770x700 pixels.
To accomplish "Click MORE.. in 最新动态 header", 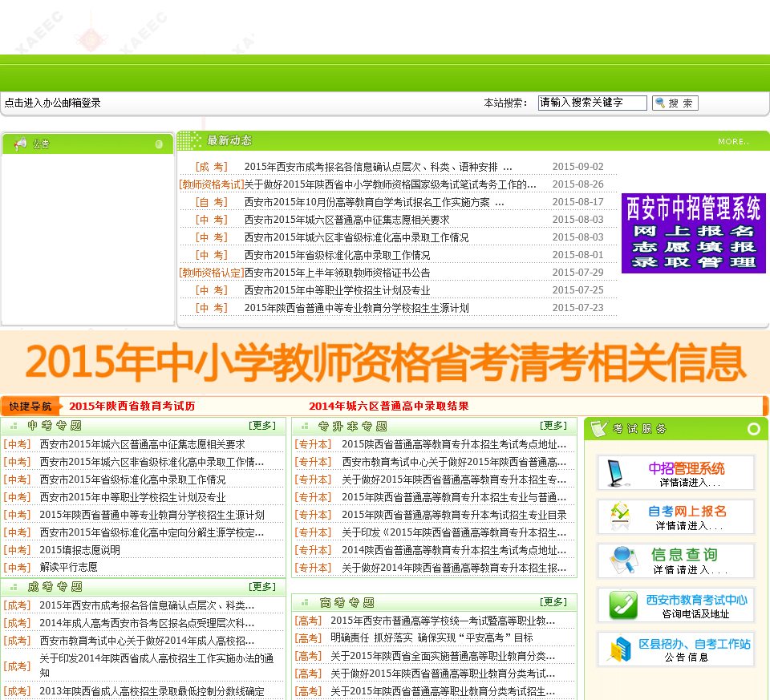I will coord(733,142).
